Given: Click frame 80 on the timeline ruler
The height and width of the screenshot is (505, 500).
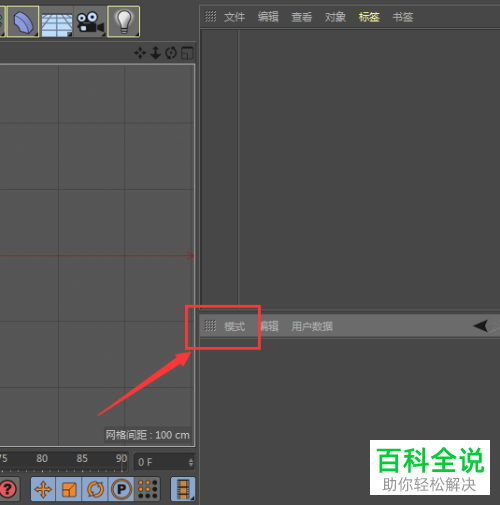Looking at the screenshot, I should (42, 459).
